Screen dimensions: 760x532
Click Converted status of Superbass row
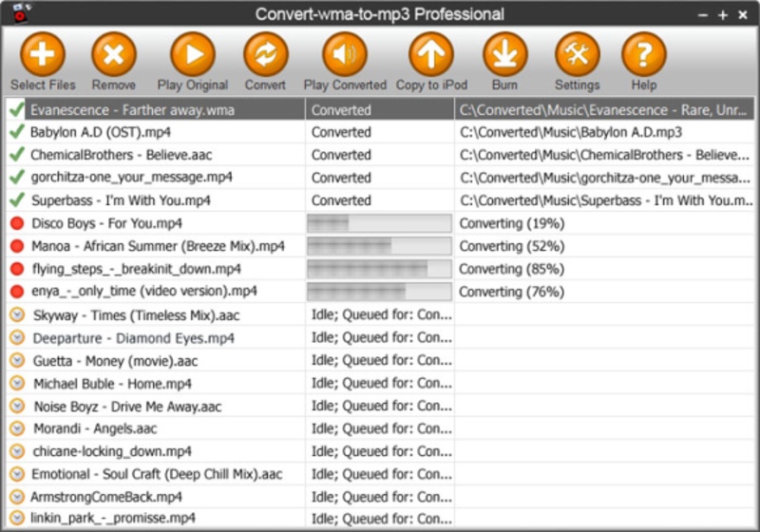341,200
